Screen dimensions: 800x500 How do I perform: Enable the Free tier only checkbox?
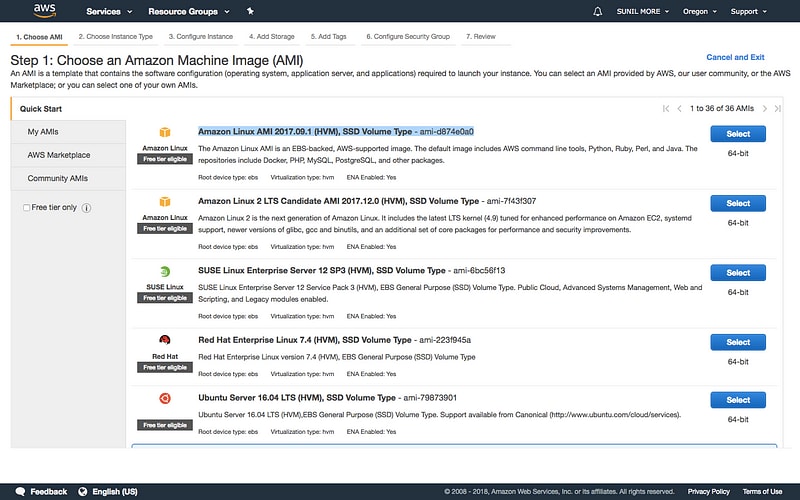click(26, 208)
